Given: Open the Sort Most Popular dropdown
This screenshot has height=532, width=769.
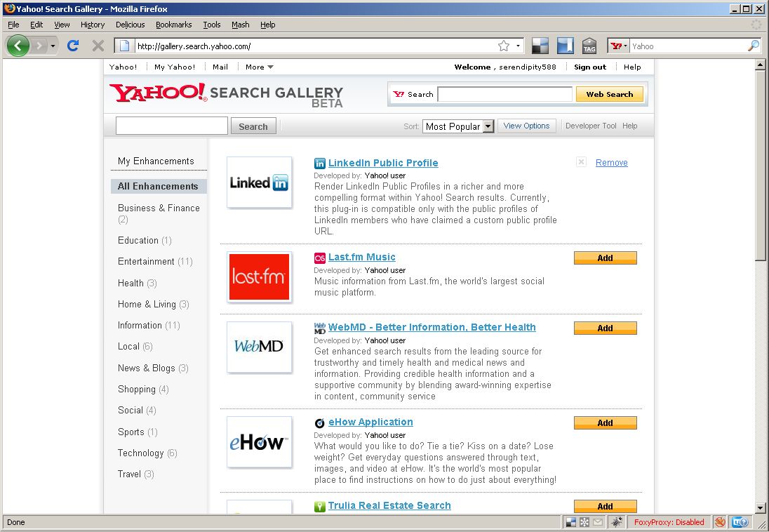Looking at the screenshot, I should (458, 126).
